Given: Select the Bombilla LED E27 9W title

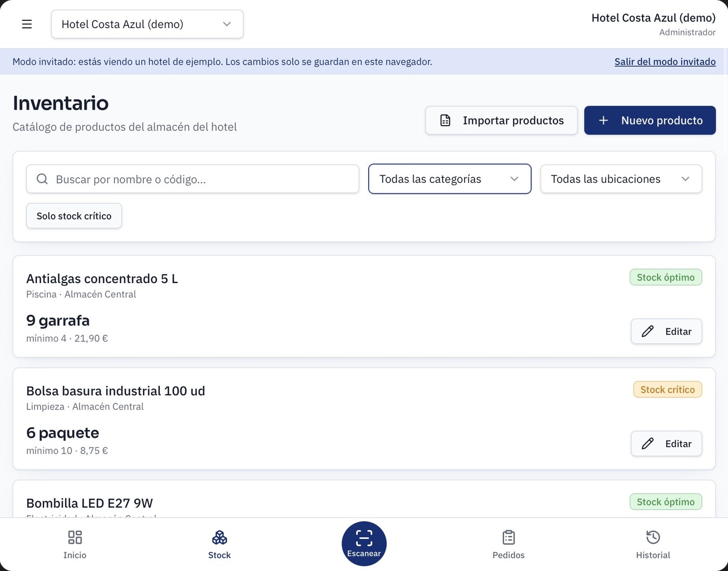Looking at the screenshot, I should 89,503.
